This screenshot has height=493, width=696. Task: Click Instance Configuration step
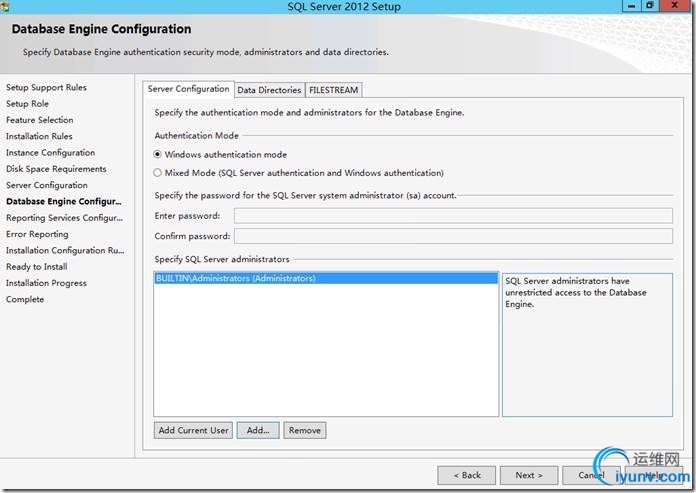pos(50,152)
